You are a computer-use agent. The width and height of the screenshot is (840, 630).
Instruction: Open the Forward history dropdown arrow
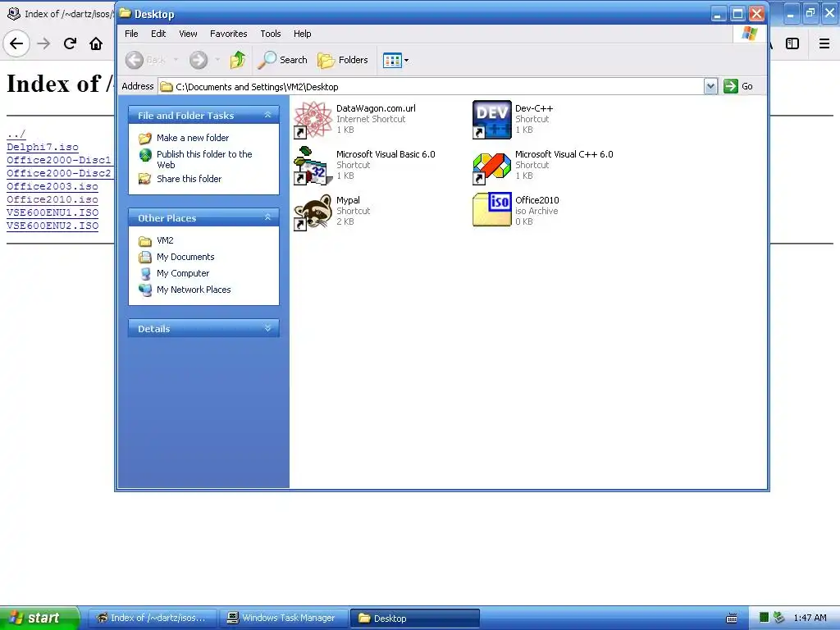click(217, 60)
